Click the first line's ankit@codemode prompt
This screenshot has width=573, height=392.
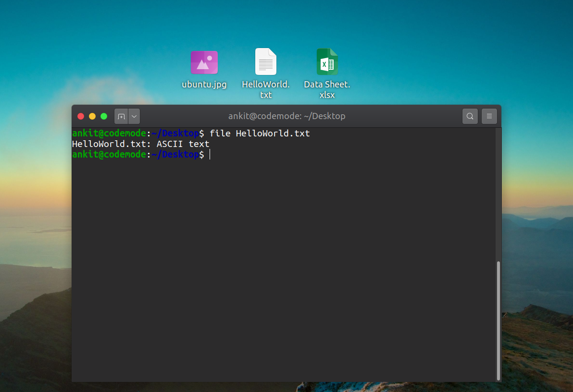[109, 134]
